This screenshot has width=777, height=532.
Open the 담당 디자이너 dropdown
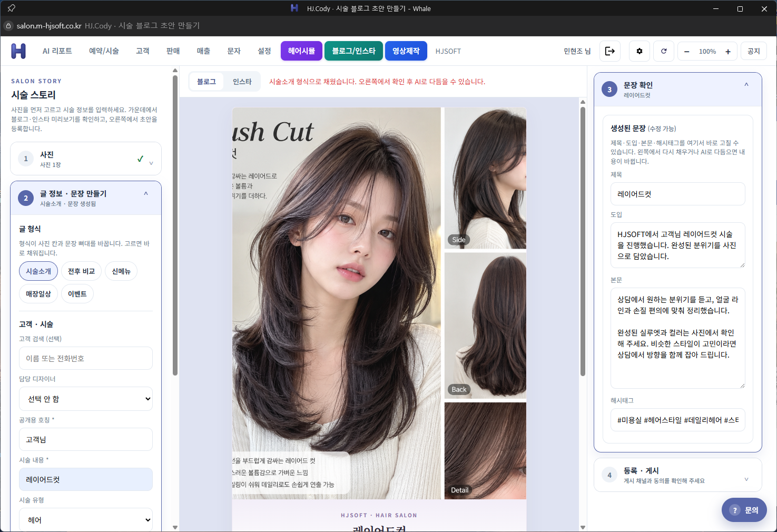(x=86, y=399)
